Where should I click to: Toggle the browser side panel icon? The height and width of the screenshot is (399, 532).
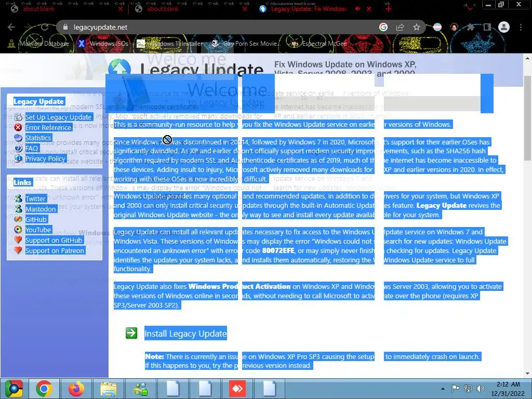point(487,27)
